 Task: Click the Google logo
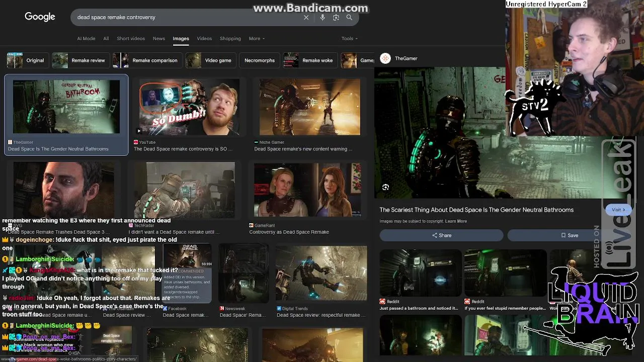pos(40,17)
